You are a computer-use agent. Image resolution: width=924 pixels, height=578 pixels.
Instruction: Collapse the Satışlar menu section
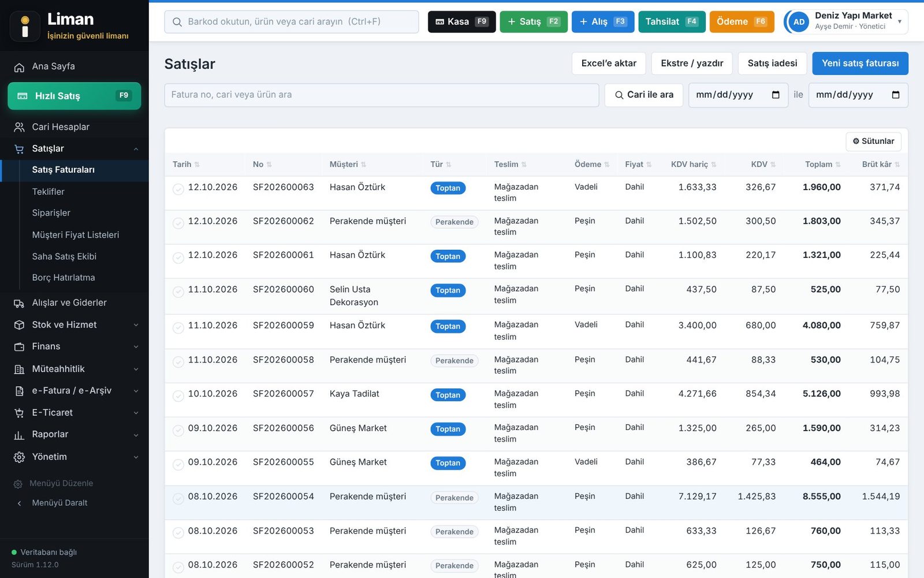[x=136, y=149]
